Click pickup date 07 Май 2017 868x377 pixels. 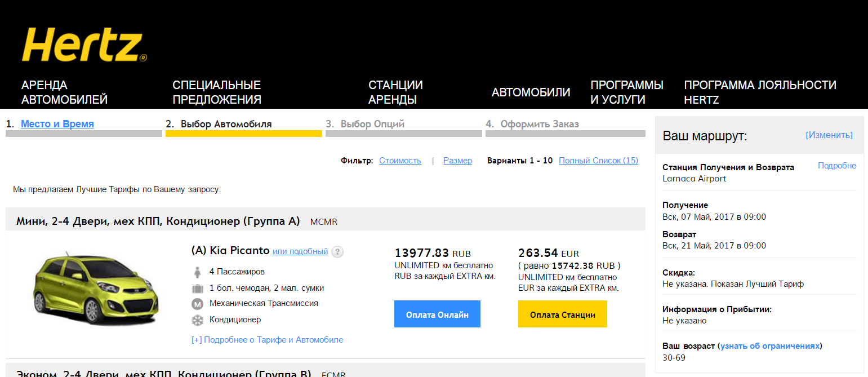click(x=714, y=217)
